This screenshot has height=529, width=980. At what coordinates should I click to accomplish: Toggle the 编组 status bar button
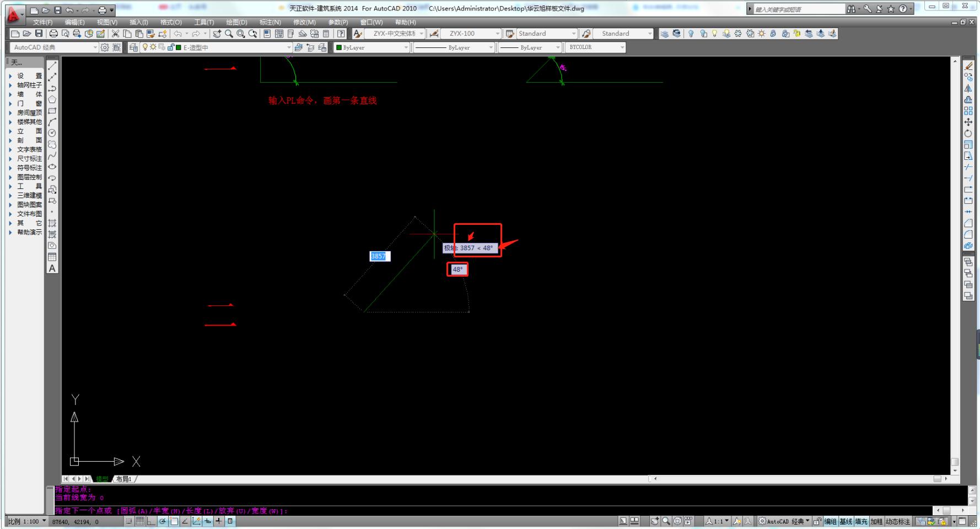(x=830, y=521)
